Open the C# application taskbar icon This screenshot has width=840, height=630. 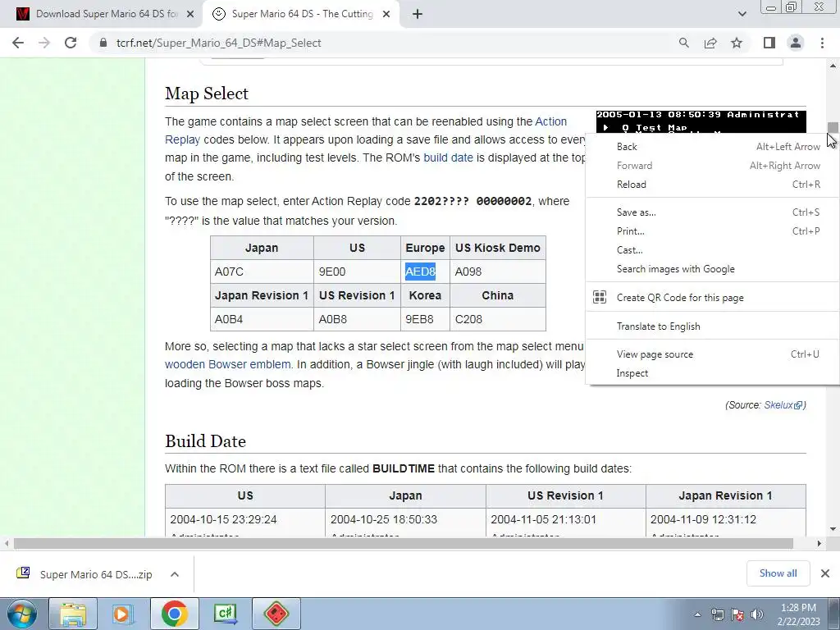tap(225, 614)
